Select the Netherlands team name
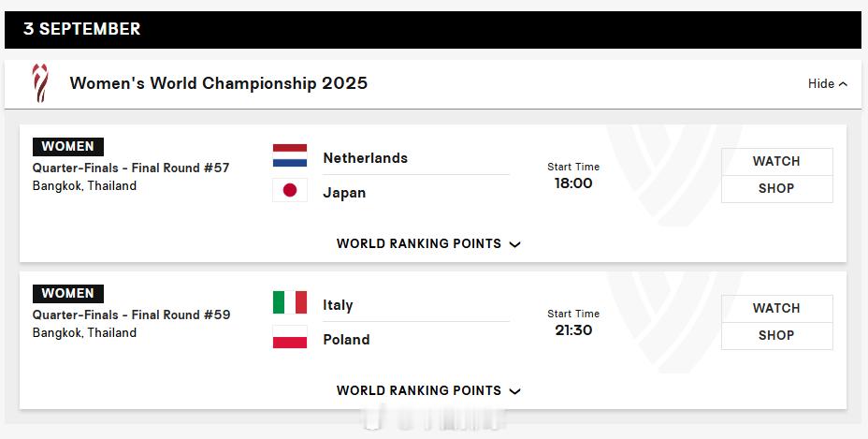This screenshot has width=868, height=439. tap(366, 158)
